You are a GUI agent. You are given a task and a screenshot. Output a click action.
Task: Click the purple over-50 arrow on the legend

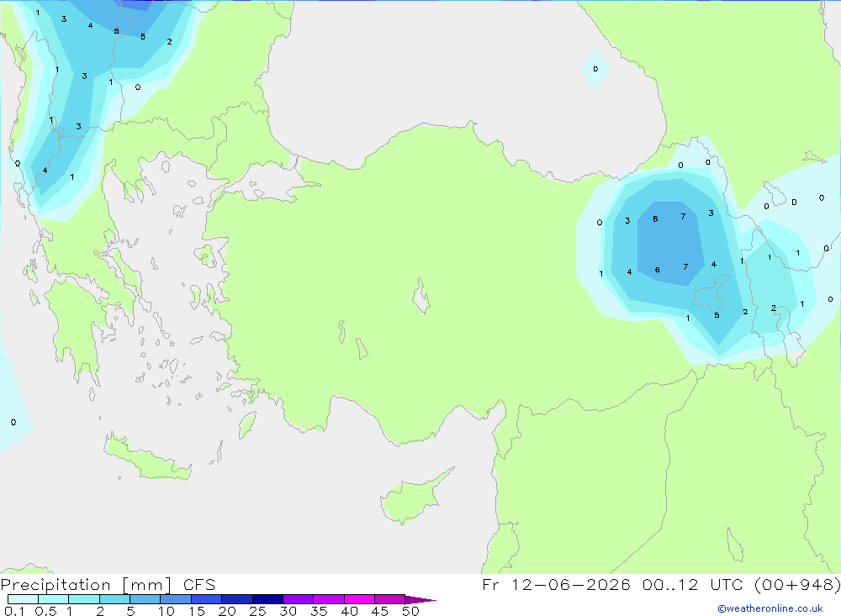point(420,600)
